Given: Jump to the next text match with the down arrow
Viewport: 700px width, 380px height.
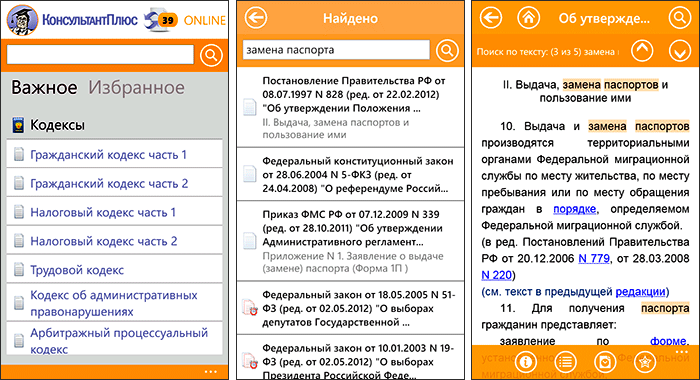Looking at the screenshot, I should click(679, 51).
